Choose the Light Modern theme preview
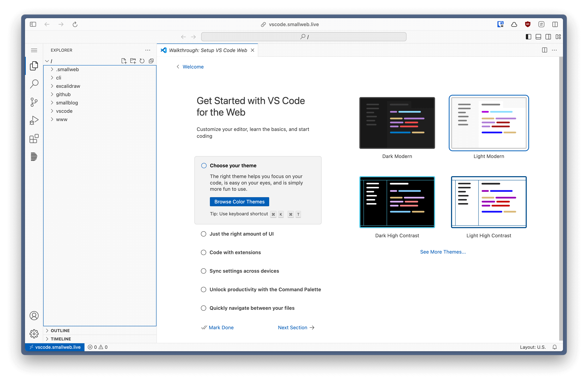The height and width of the screenshot is (383, 588). [x=489, y=123]
